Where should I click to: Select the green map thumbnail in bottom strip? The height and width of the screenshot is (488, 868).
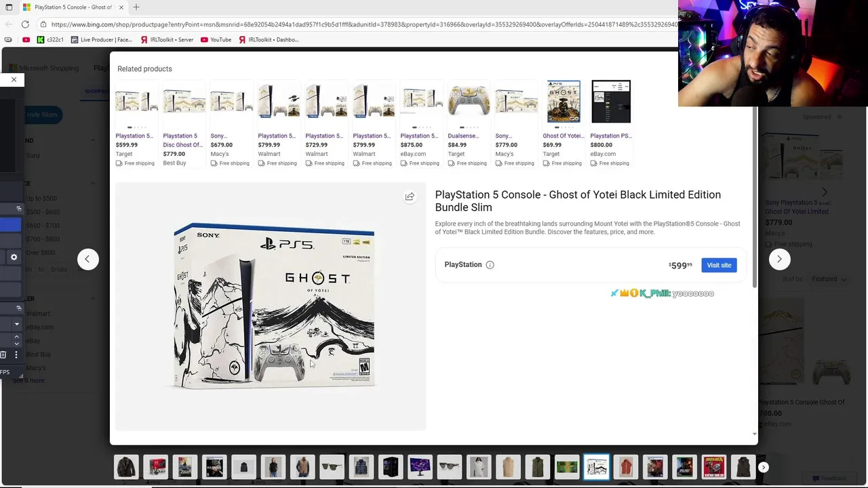tap(567, 467)
